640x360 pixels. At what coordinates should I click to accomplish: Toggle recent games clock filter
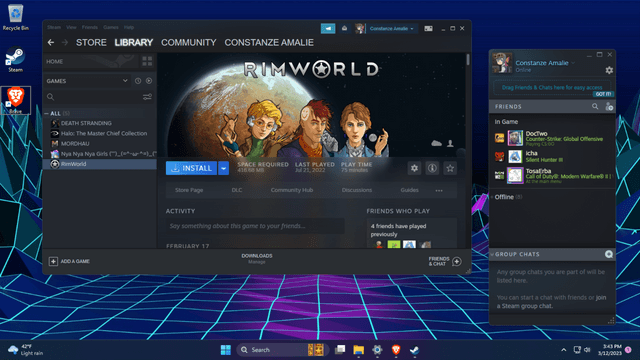coord(138,81)
